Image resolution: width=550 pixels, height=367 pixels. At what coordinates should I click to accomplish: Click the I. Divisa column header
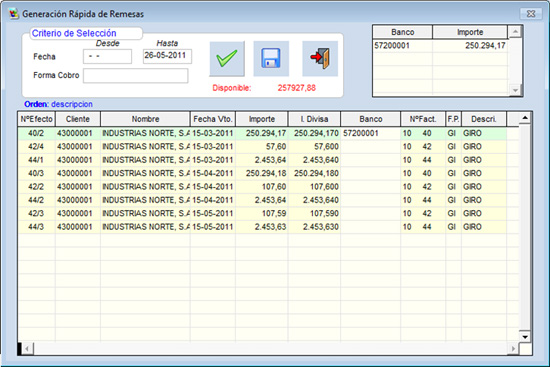[x=314, y=119]
